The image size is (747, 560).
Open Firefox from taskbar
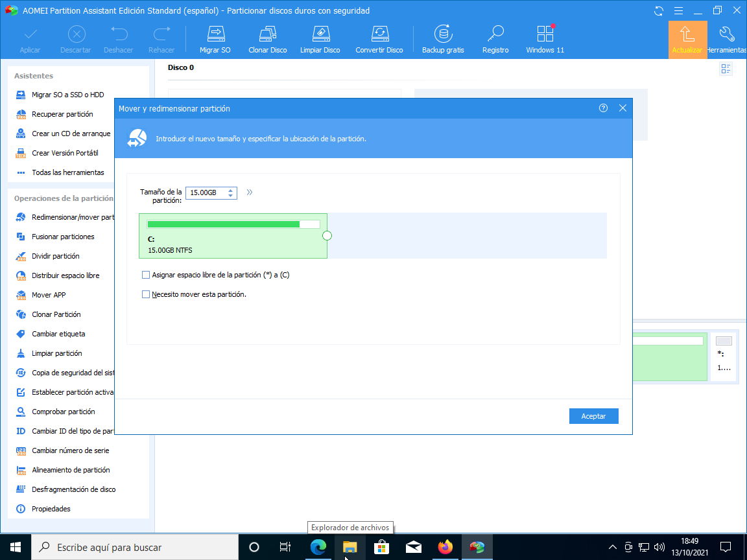coord(445,547)
